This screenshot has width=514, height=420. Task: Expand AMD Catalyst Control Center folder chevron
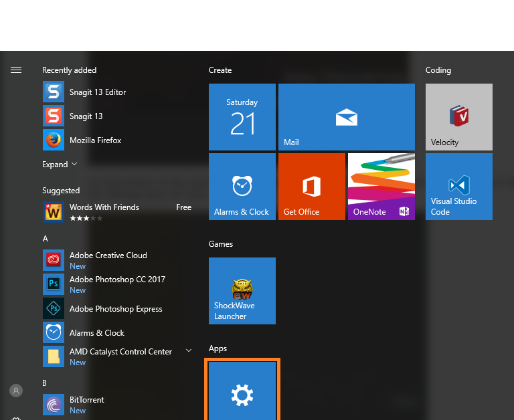189,350
